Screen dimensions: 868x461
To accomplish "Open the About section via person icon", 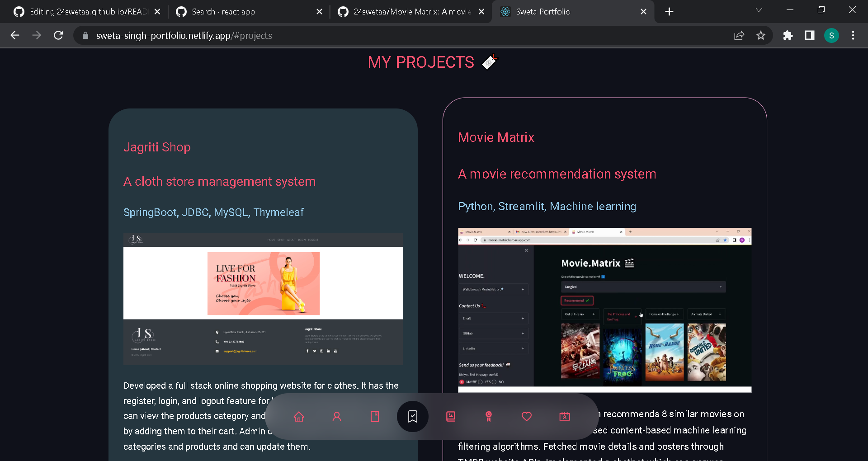I will point(337,417).
